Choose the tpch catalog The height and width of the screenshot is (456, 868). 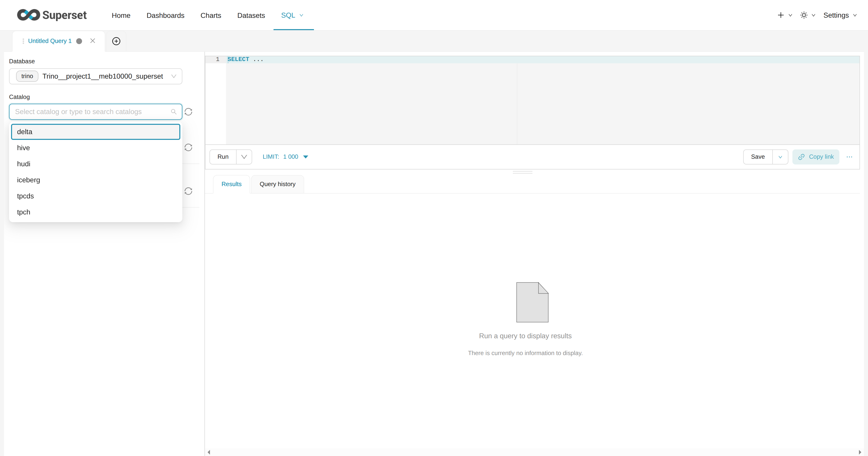coord(96,212)
